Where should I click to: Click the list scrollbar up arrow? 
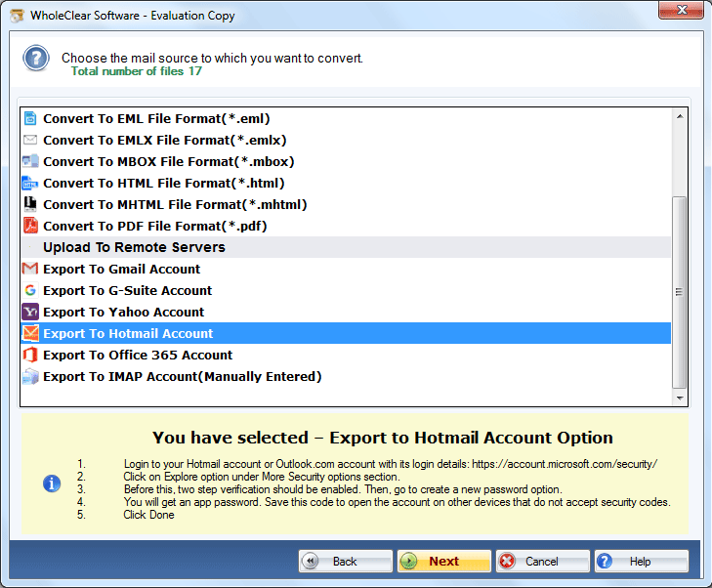(680, 116)
